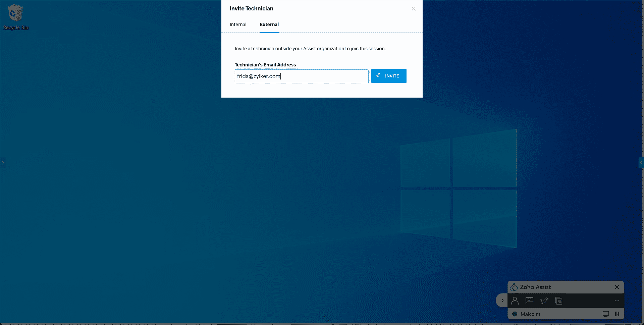This screenshot has width=644, height=325.
Task: Select the External tab
Action: pos(269,24)
